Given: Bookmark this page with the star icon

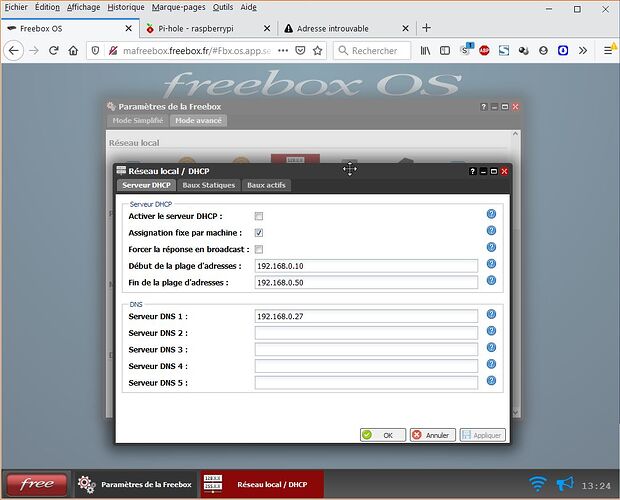Looking at the screenshot, I should [318, 51].
